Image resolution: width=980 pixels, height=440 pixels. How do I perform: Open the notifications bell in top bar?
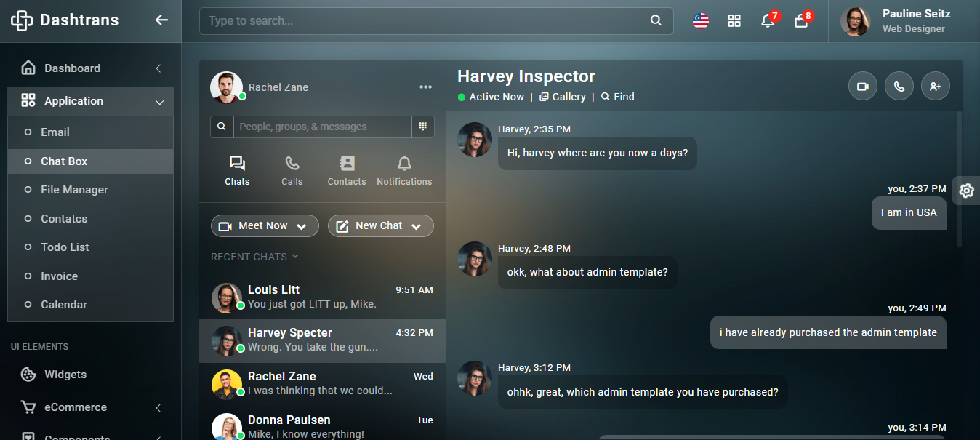pos(767,21)
